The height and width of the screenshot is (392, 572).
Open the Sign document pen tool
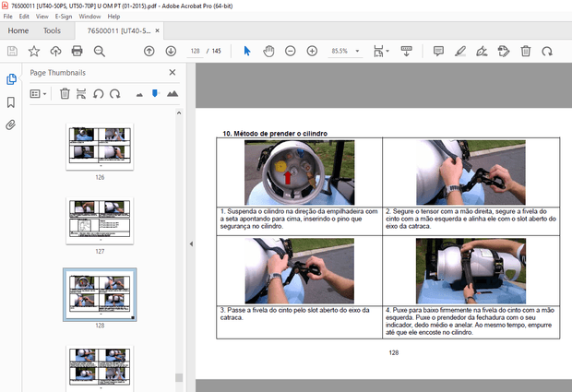coord(482,51)
